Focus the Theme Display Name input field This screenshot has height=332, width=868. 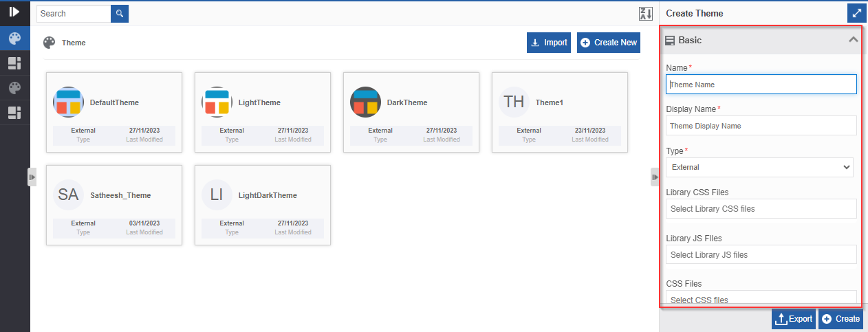761,126
